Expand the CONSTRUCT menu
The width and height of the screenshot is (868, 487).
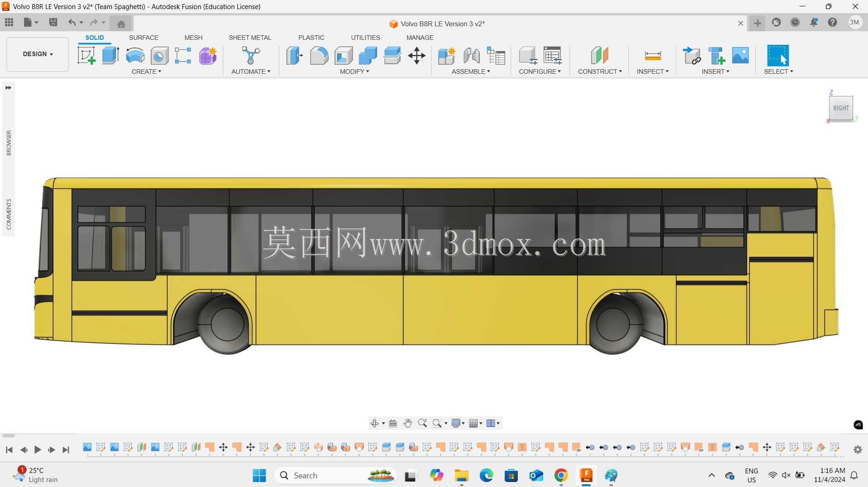coord(600,72)
